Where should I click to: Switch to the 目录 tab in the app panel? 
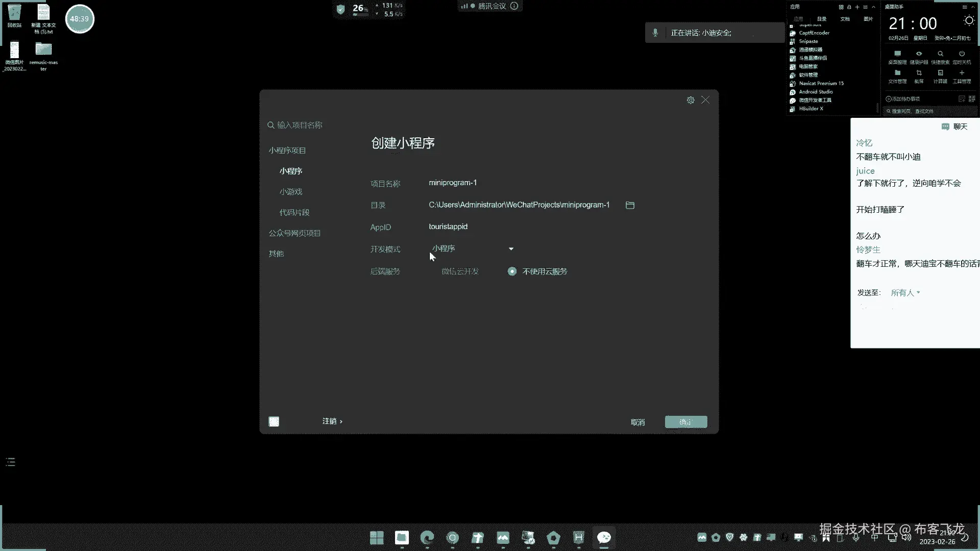(821, 19)
